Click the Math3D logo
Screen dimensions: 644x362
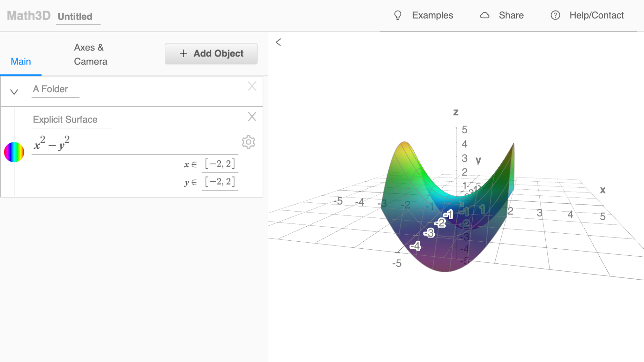point(29,16)
